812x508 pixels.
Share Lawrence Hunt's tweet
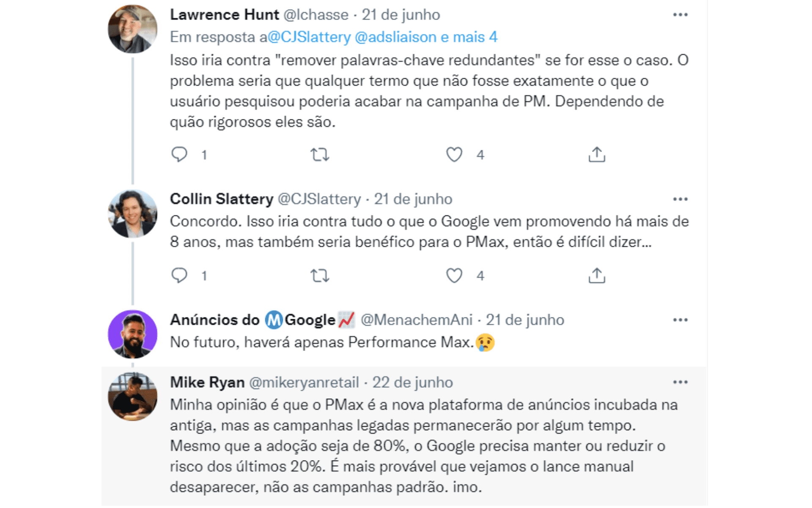(597, 155)
